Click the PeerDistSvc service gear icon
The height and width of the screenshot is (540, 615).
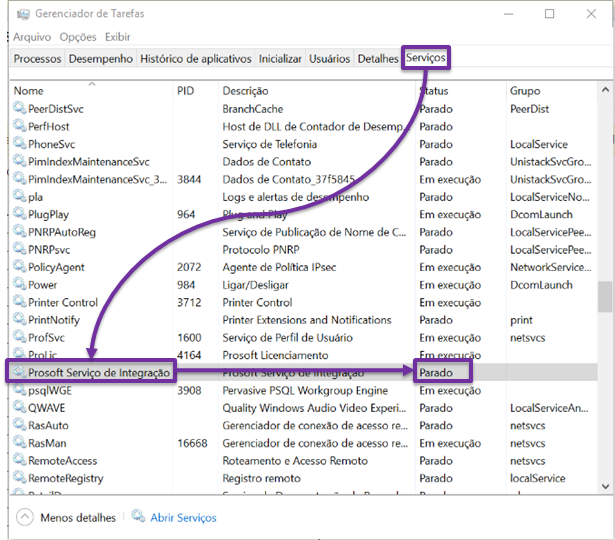[19, 108]
